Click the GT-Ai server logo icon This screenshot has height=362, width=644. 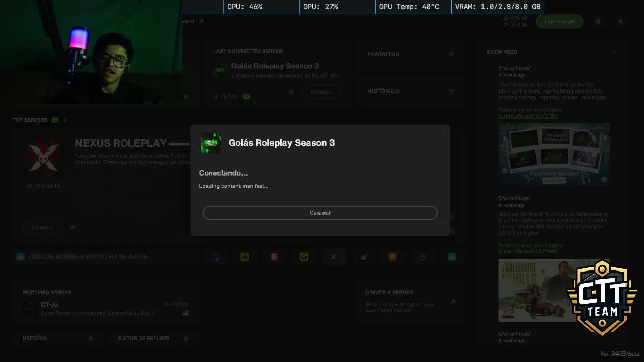pos(30,309)
